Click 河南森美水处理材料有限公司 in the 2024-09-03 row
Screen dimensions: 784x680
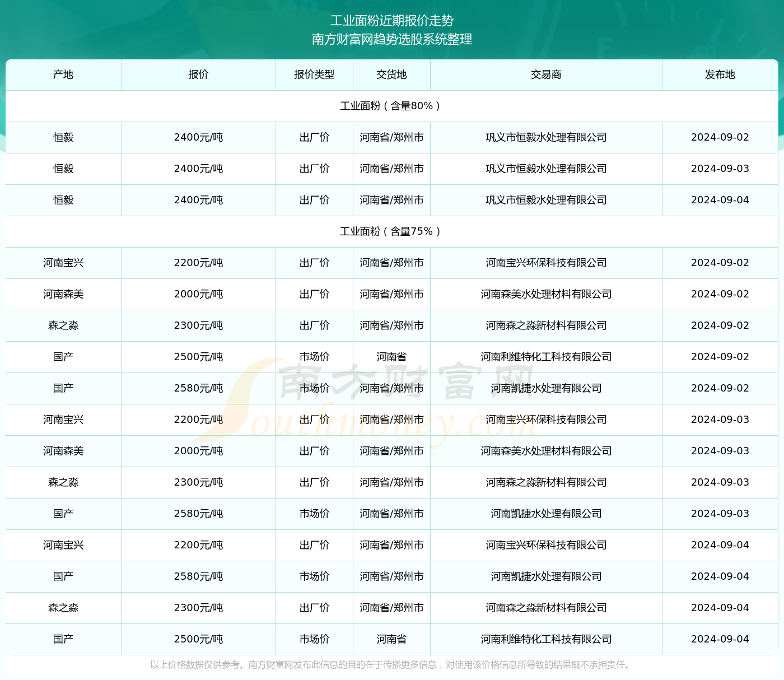[x=546, y=451]
